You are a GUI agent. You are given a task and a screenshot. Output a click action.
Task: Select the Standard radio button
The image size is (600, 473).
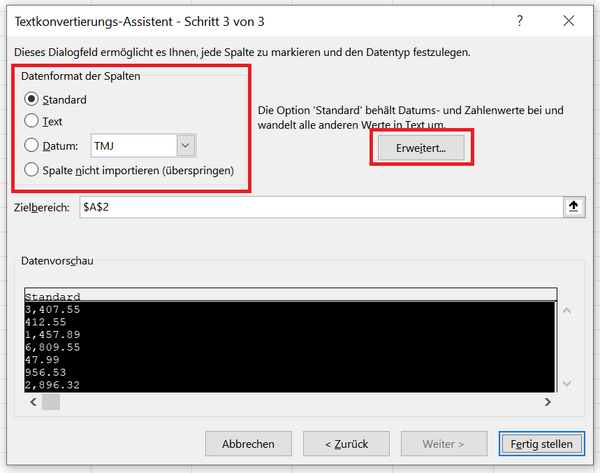pos(32,99)
